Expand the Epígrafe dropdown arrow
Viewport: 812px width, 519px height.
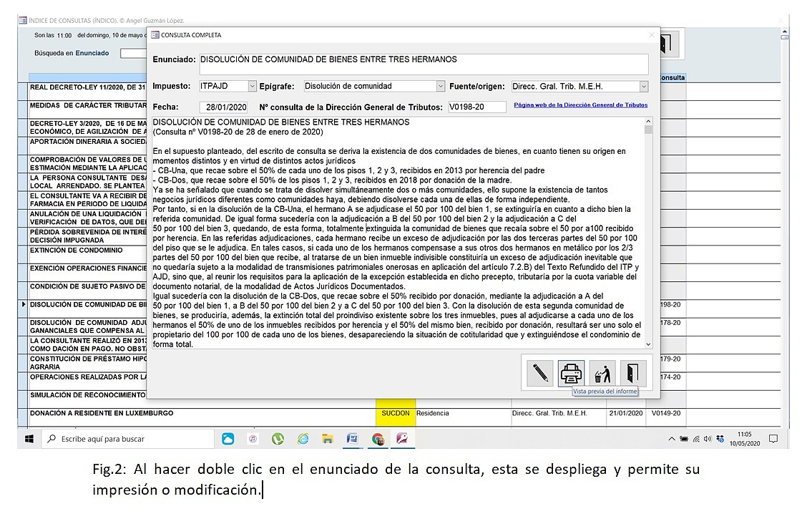tap(440, 87)
